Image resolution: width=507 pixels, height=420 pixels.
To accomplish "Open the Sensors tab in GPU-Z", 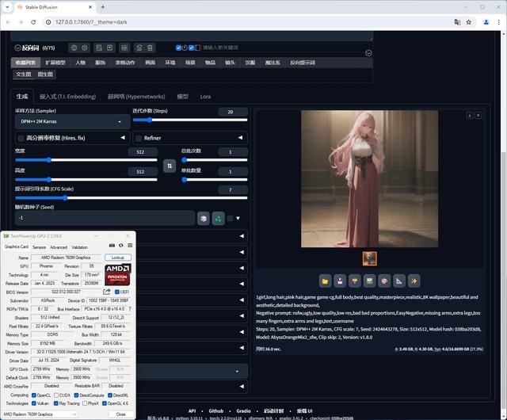I will tap(39, 247).
